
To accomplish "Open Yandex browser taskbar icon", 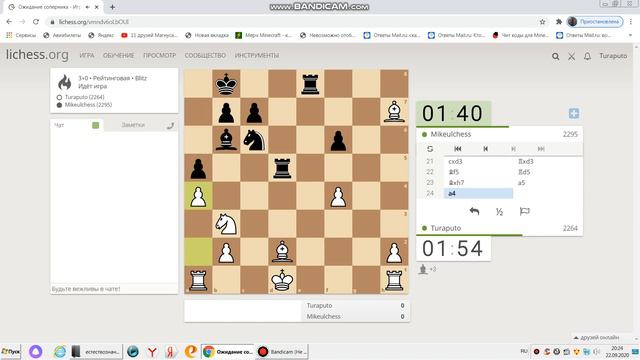I will click(152, 351).
